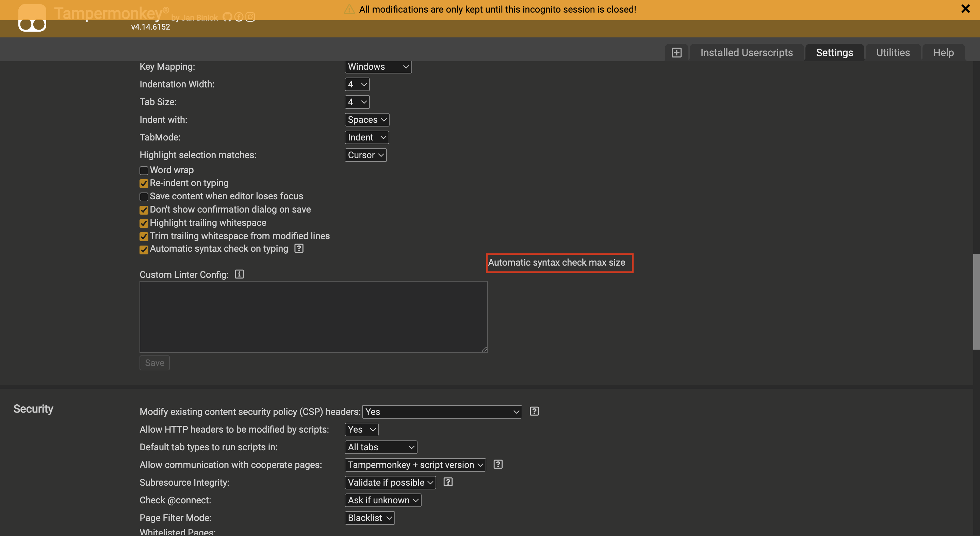Click inside the Custom Linter Config textarea
980x536 pixels.
pos(313,317)
